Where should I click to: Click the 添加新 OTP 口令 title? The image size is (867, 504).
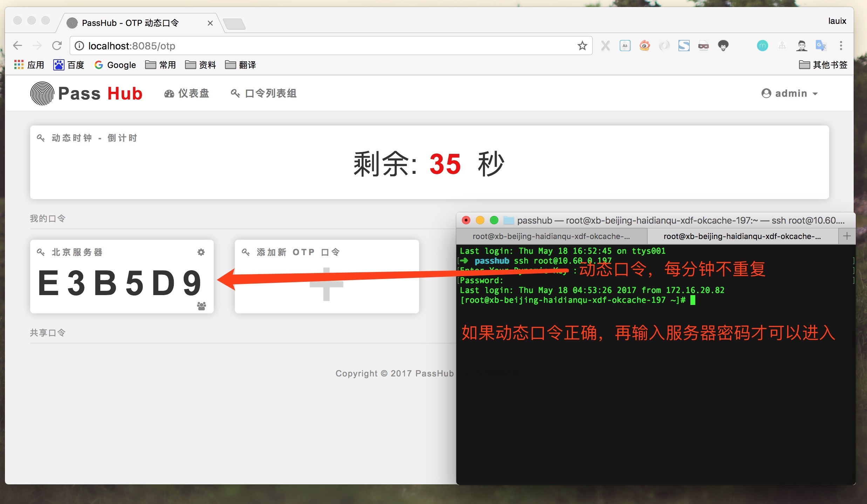[x=298, y=252]
